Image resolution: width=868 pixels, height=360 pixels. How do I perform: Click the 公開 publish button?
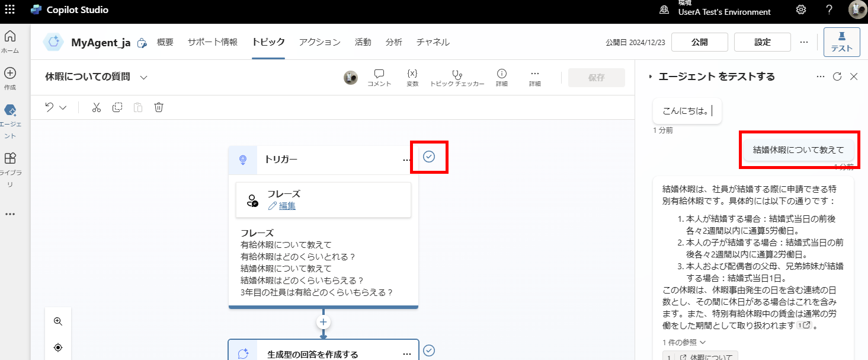coord(699,42)
